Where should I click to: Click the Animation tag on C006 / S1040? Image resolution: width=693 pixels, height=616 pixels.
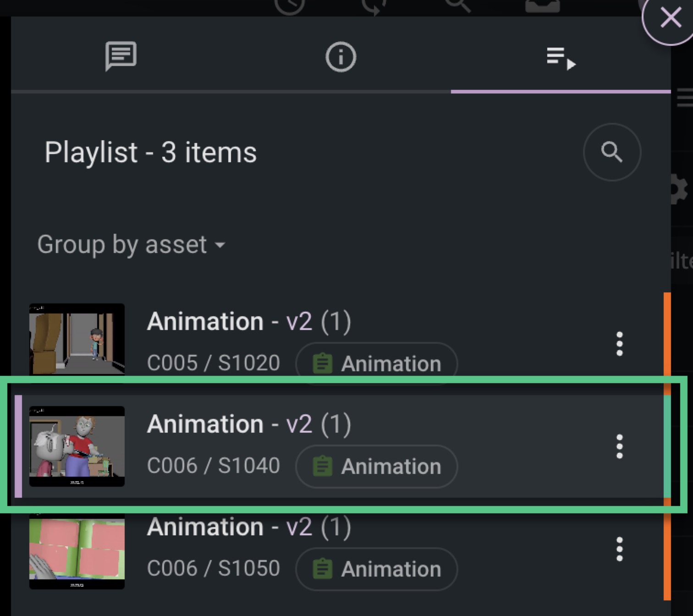coord(377,467)
